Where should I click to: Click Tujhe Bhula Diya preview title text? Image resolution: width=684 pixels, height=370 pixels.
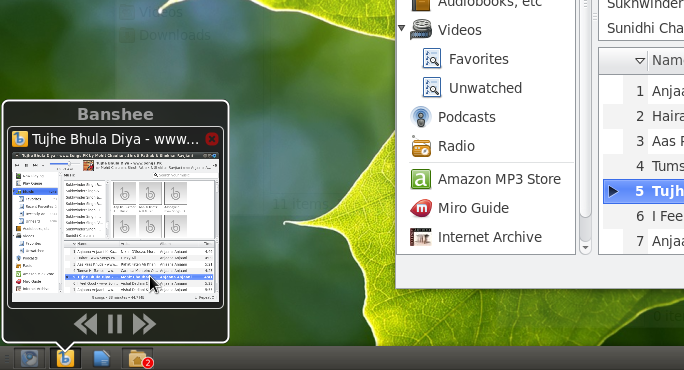click(x=115, y=139)
